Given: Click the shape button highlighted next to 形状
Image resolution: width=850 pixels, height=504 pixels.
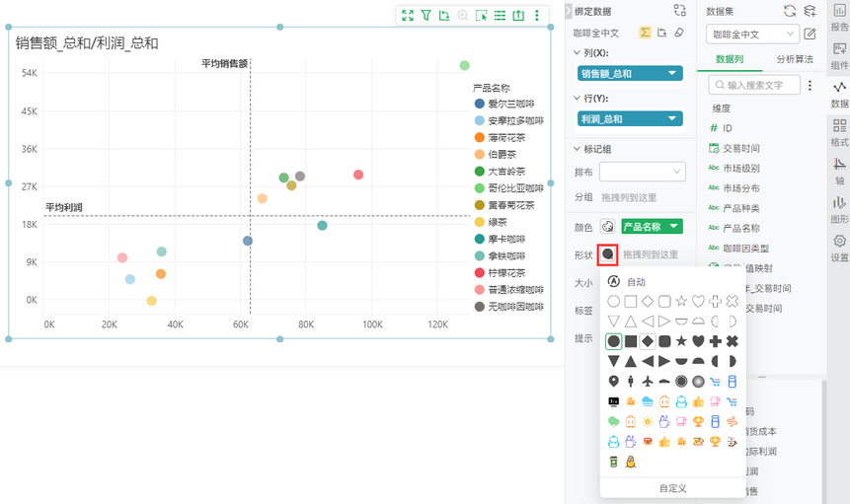Looking at the screenshot, I should coord(608,253).
